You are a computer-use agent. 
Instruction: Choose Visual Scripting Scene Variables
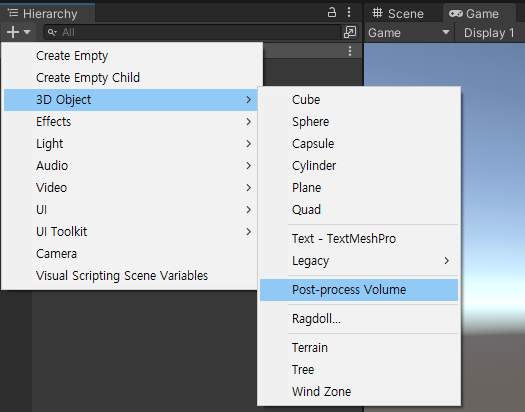click(131, 276)
